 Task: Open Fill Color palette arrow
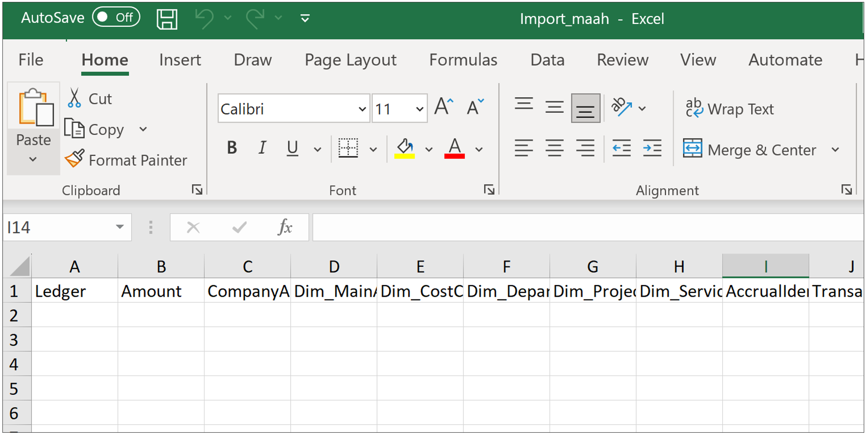[429, 150]
